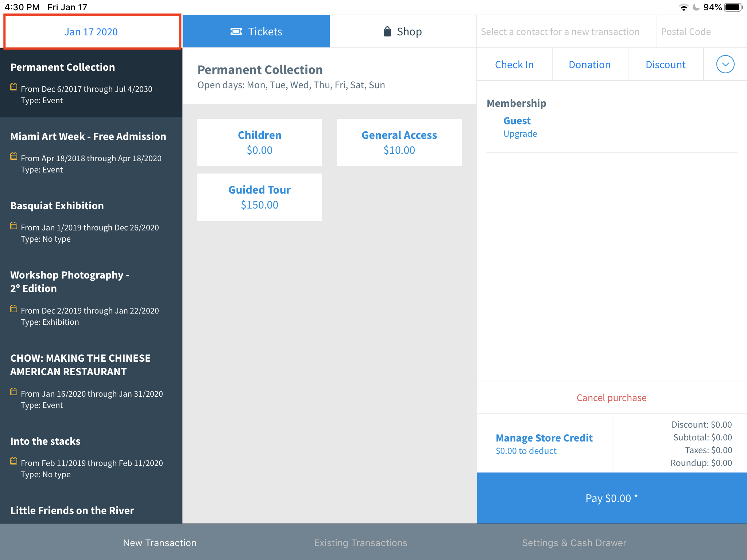Screen dimensions: 747x560
Task: Click the calendar icon under Workshop Photography
Action: pos(14,308)
